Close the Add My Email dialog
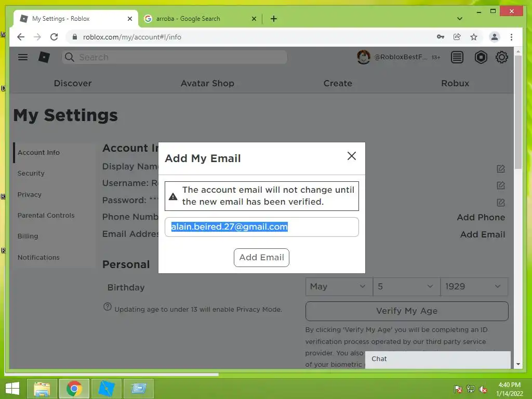Image resolution: width=532 pixels, height=399 pixels. click(352, 156)
